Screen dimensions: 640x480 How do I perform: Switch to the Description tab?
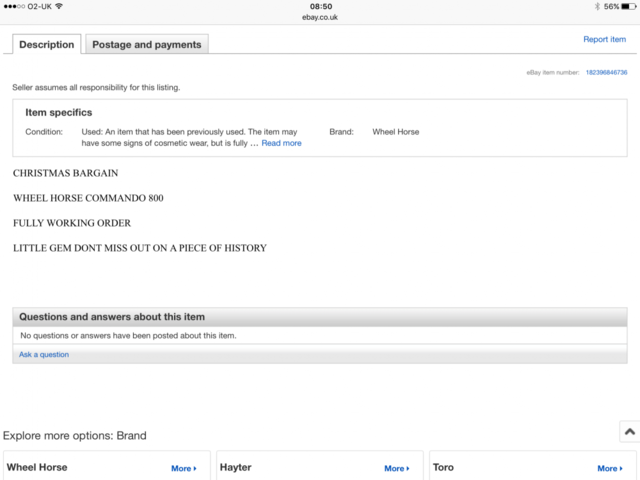tap(47, 44)
